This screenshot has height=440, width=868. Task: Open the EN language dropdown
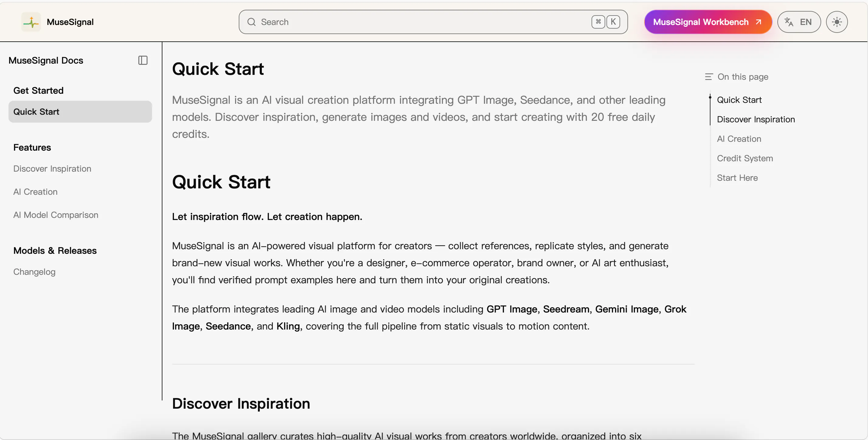[799, 22]
